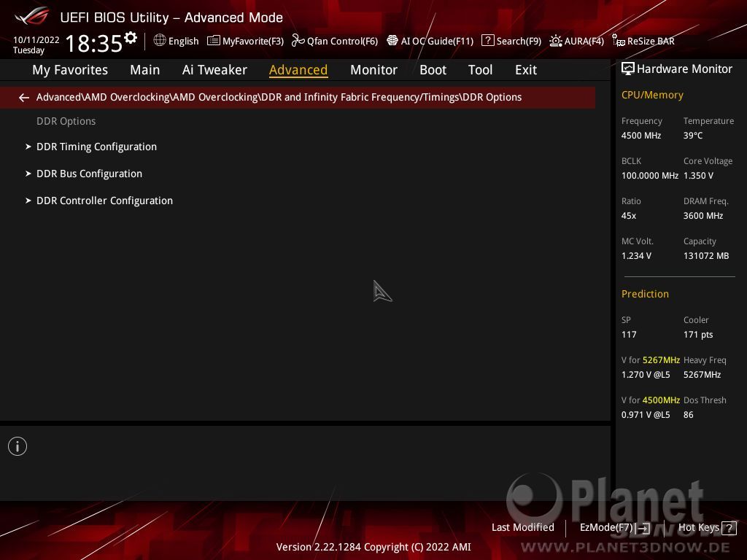
Task: Click CPU/Memory section heading
Action: 652,96
